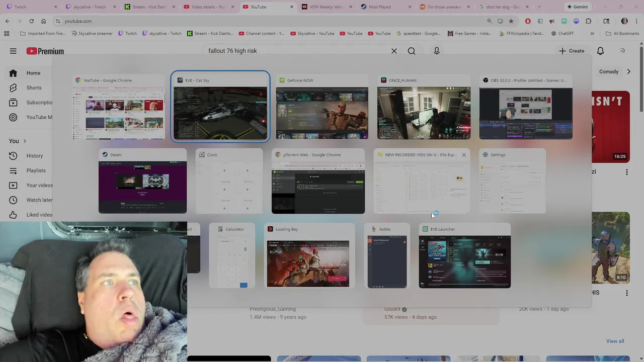Switch to the Ashita window thumbnail
The height and width of the screenshot is (362, 644).
coord(387,255)
